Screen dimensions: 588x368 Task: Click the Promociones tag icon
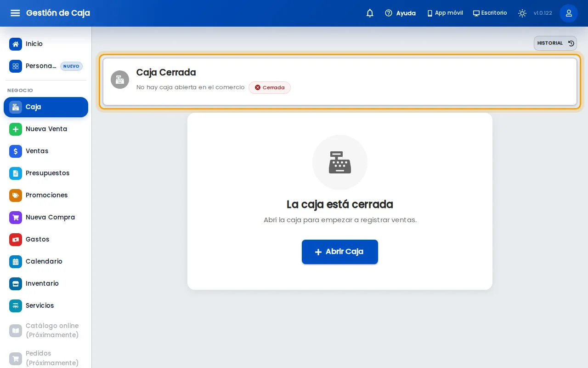(16, 195)
